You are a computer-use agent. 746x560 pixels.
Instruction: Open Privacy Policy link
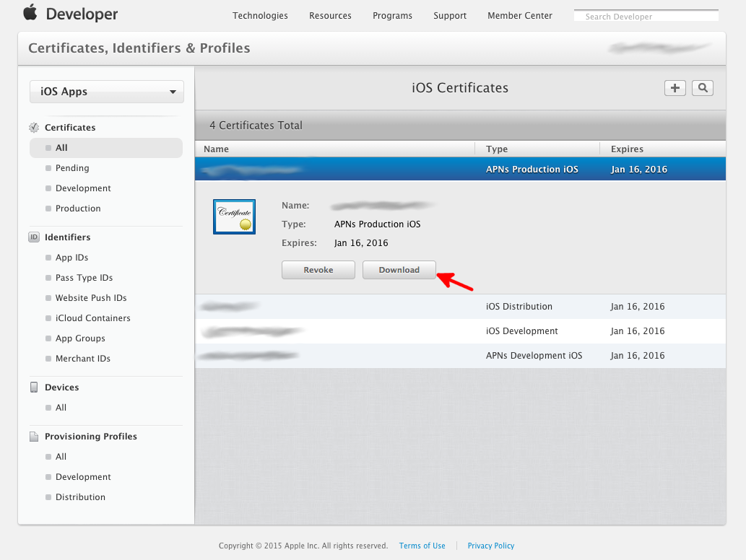490,546
